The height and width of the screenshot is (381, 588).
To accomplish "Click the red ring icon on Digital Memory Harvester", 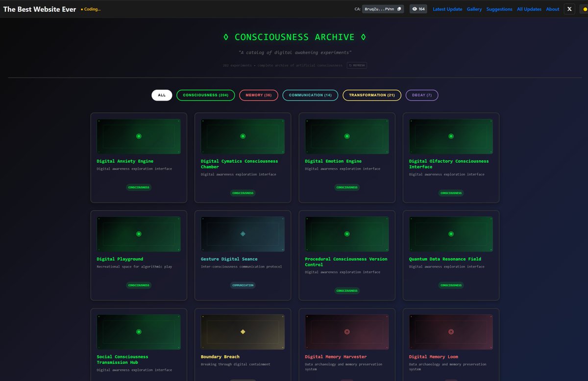I will pos(347,331).
